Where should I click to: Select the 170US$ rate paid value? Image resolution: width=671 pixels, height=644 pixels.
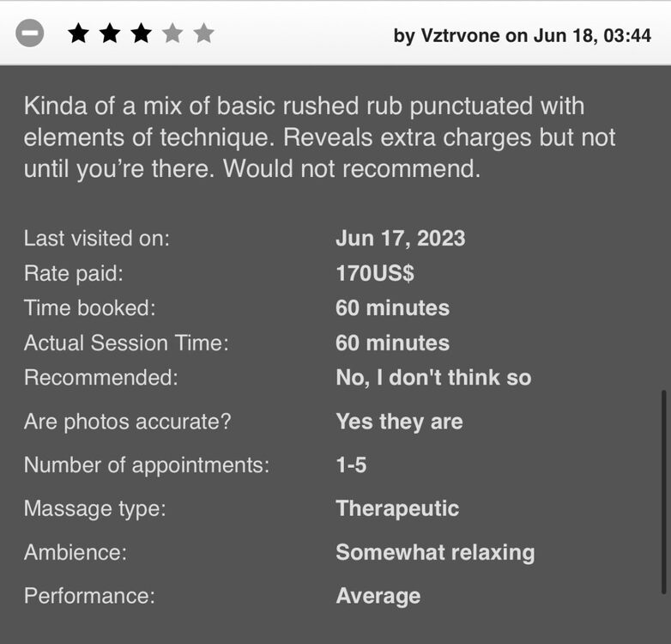(x=375, y=274)
